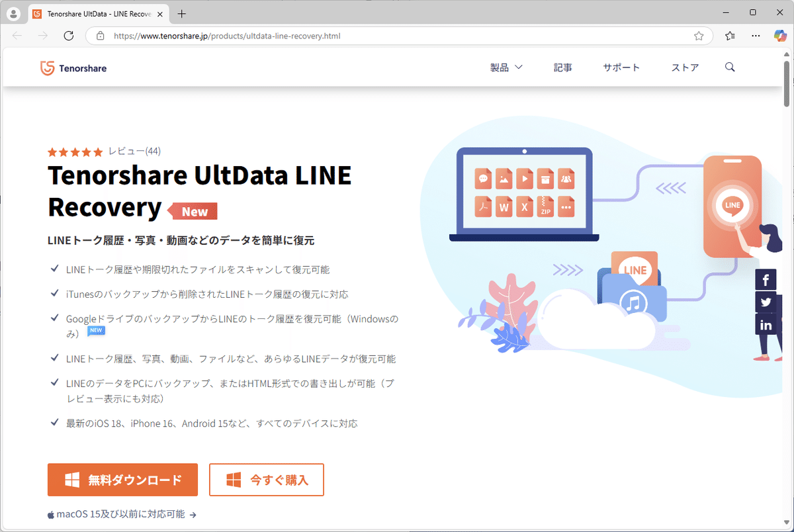Click the あらゆるLINEデータが復元可能 feature line
The height and width of the screenshot is (532, 794).
click(231, 359)
